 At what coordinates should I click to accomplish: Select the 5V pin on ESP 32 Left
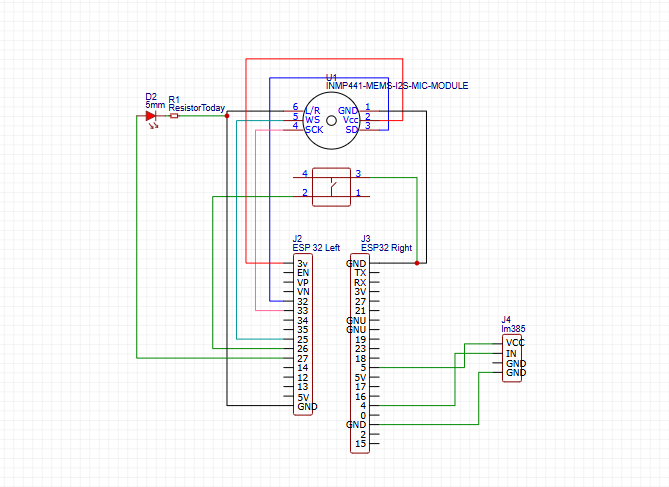[303, 397]
